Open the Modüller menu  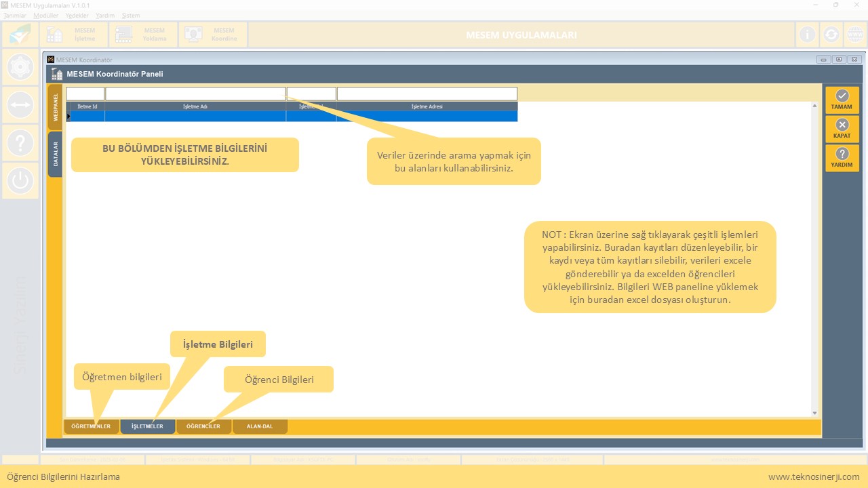pyautogui.click(x=46, y=16)
